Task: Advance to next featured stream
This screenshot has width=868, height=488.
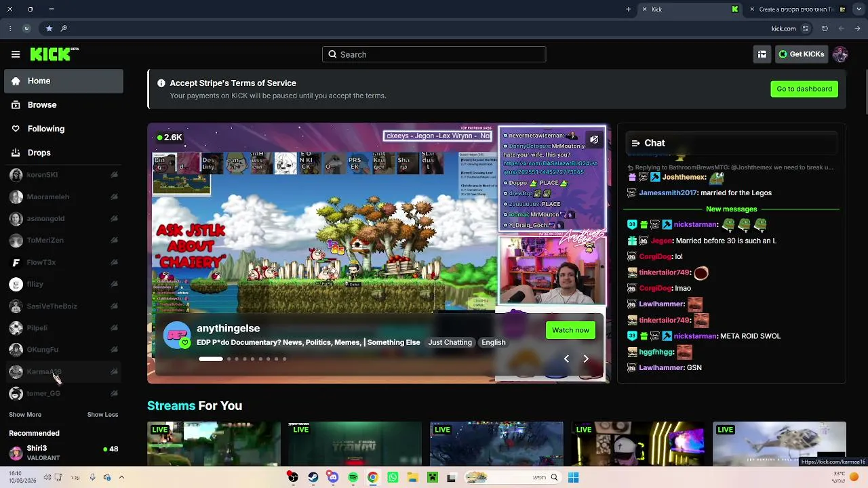Action: [586, 359]
